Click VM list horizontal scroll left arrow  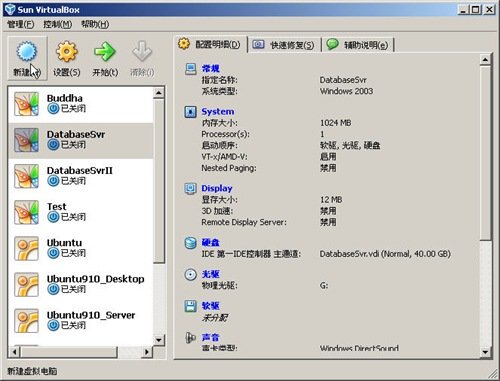[15, 352]
